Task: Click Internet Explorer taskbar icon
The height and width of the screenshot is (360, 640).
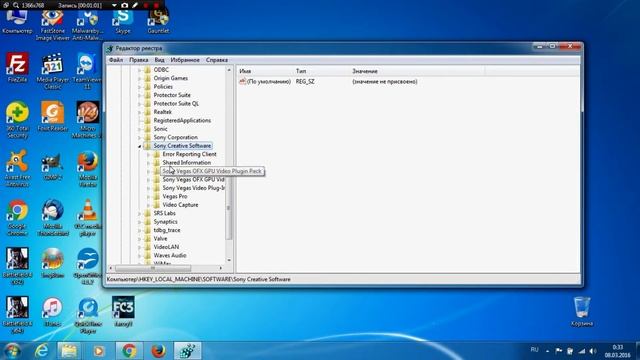Action: tap(41, 351)
